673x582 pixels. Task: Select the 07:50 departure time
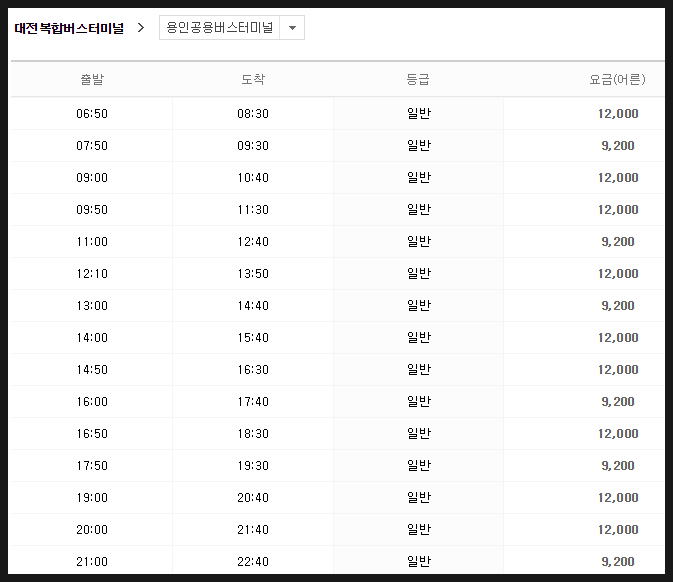92,146
